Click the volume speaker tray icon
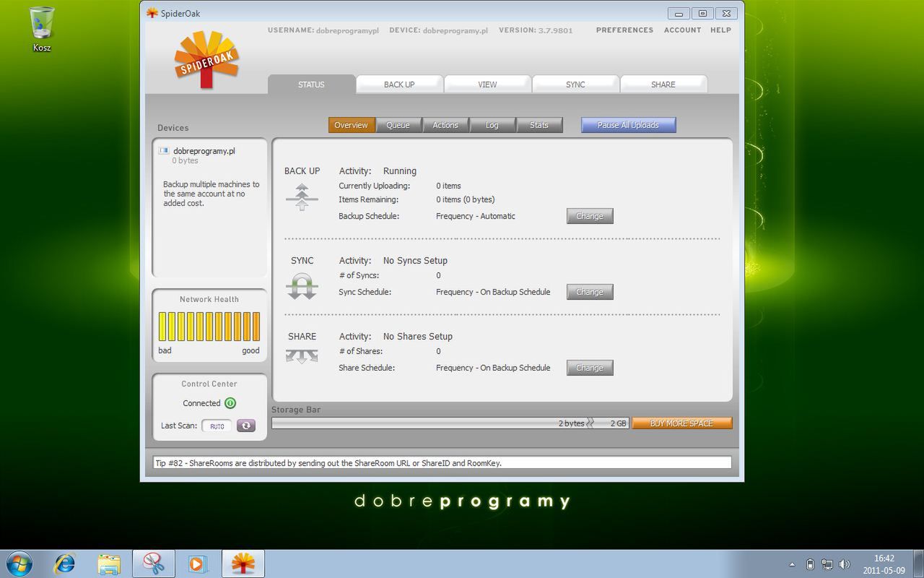This screenshot has width=924, height=578. point(845,564)
